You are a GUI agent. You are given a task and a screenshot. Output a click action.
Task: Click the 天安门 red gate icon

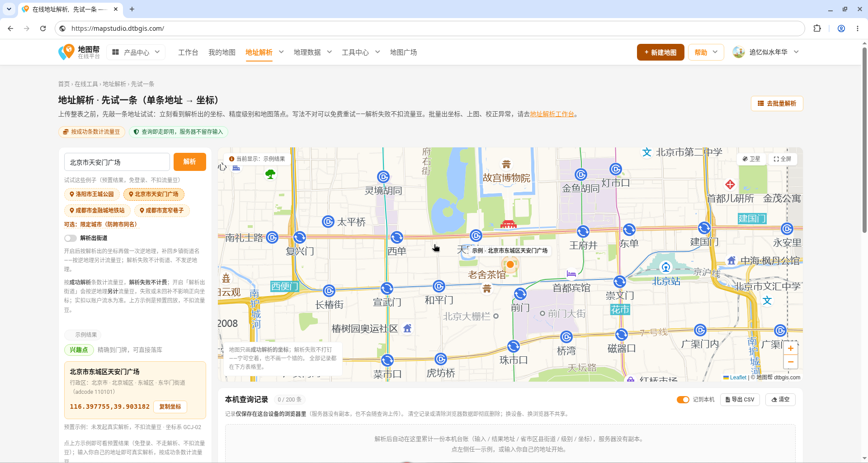(509, 224)
